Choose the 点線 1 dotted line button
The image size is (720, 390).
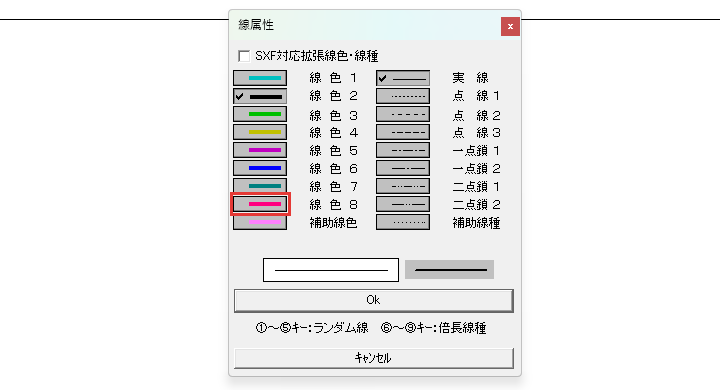[403, 96]
